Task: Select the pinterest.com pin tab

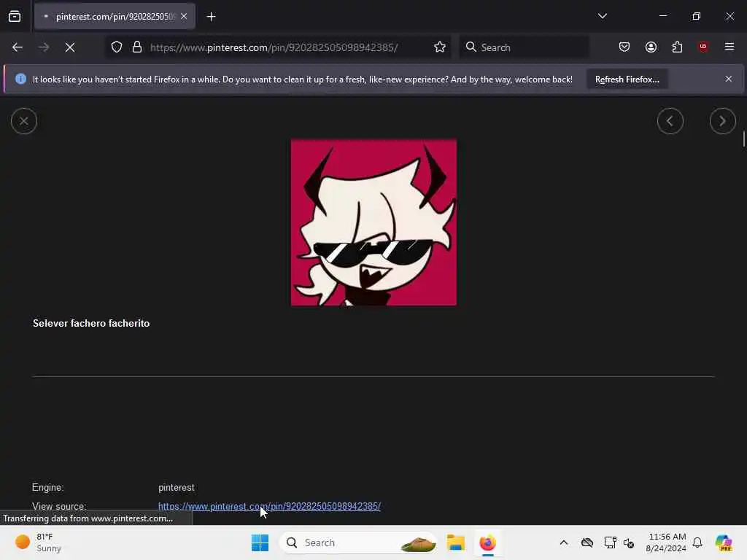Action: coord(115,17)
